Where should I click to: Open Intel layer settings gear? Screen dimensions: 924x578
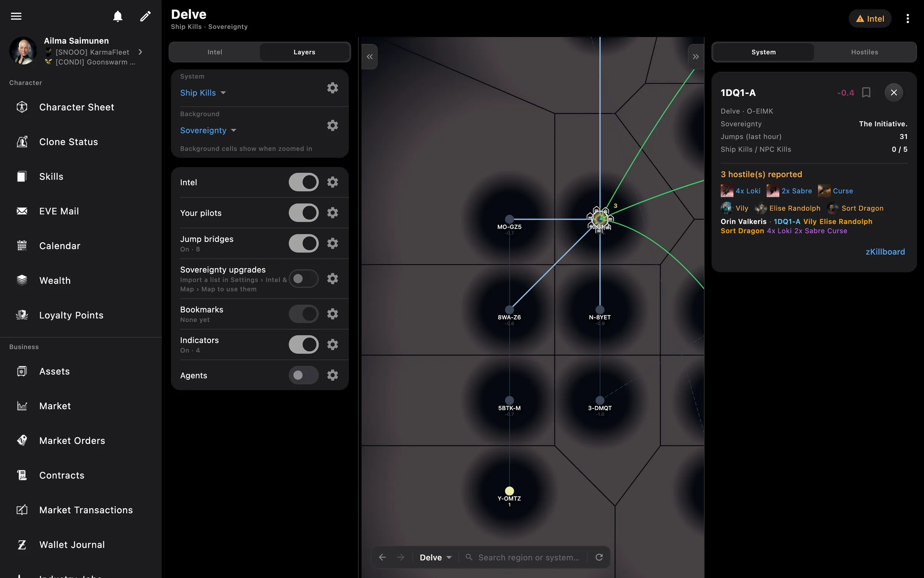tap(333, 182)
